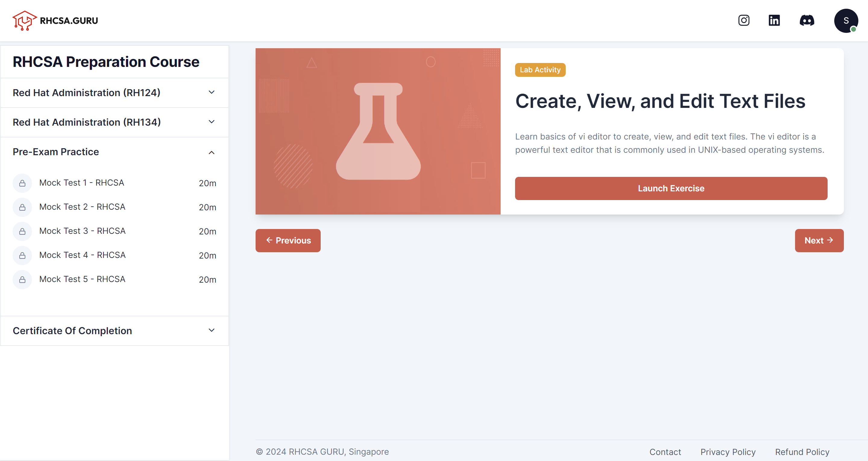This screenshot has height=461, width=868.
Task: Click the 'Create, View, and Edit Text Files' title
Action: [x=660, y=101]
